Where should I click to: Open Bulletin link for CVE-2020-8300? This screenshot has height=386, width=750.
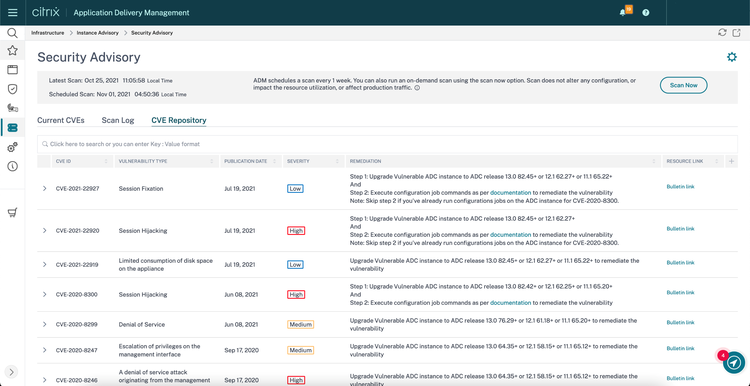[680, 293]
